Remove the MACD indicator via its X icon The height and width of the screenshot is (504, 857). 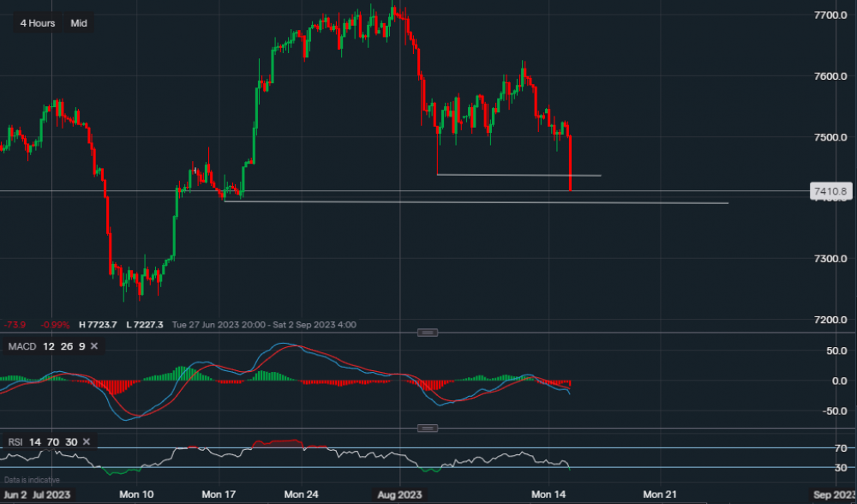pyautogui.click(x=93, y=346)
